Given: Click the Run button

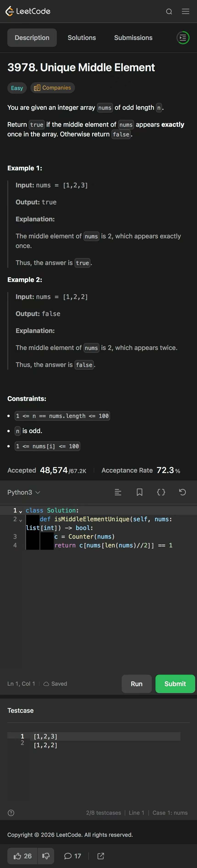Looking at the screenshot, I should [137, 684].
